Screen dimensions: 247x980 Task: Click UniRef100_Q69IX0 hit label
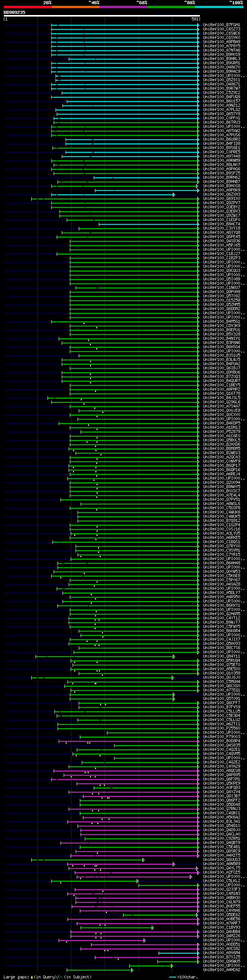222,199
